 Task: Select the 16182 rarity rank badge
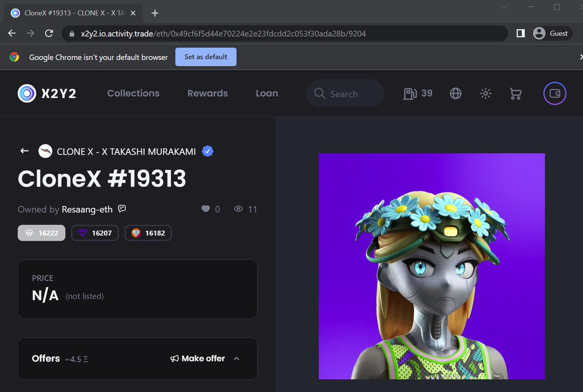148,233
